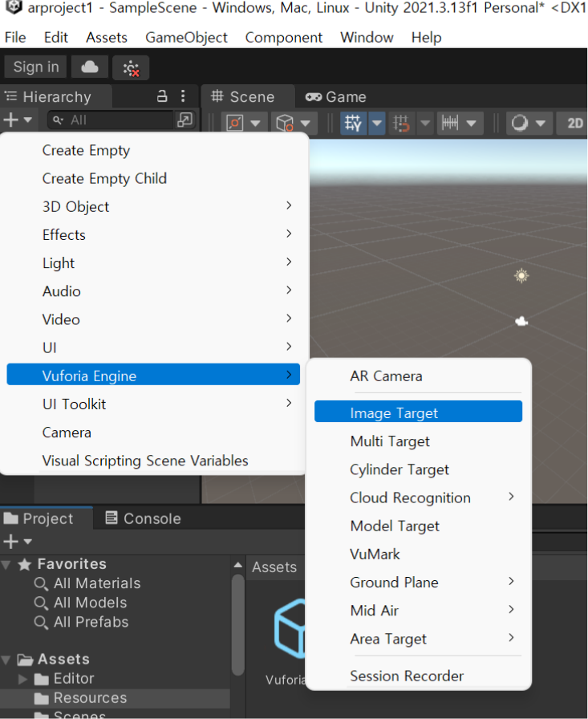Image resolution: width=588 pixels, height=719 pixels.
Task: Open the handle rotation dropdown arrow
Action: point(305,123)
